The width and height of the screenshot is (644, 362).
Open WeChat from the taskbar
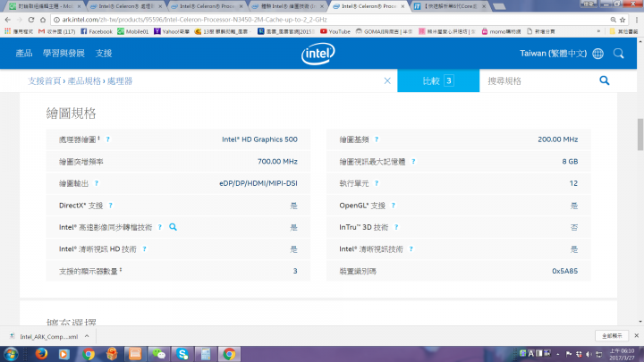point(158,354)
